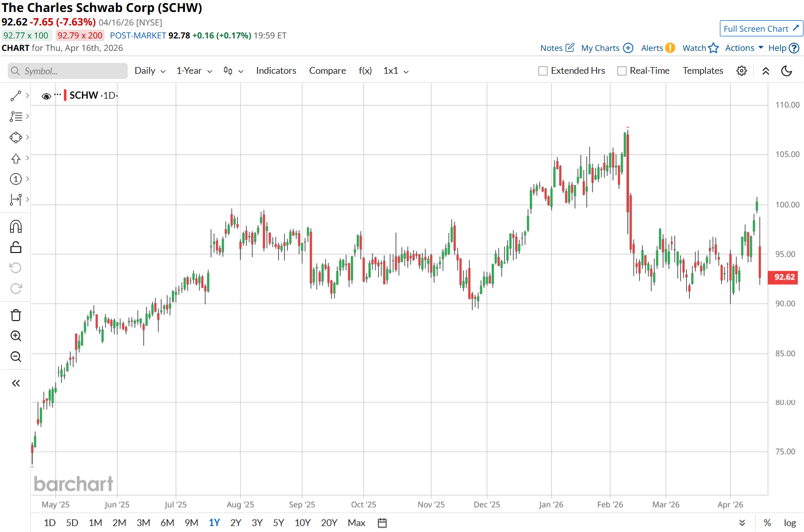The image size is (804, 532).
Task: Open the Compare menu
Action: (x=327, y=71)
